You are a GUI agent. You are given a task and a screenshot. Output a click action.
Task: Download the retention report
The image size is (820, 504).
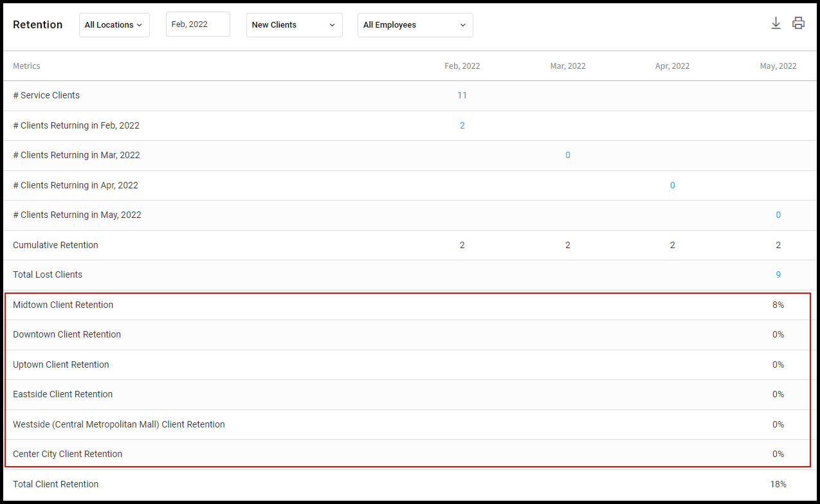[776, 24]
